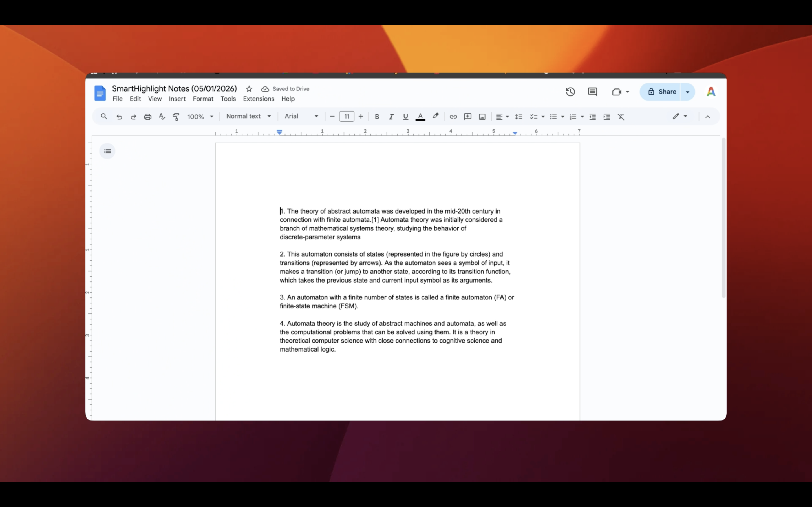Toggle bold formatting
The image size is (812, 507).
pyautogui.click(x=377, y=117)
